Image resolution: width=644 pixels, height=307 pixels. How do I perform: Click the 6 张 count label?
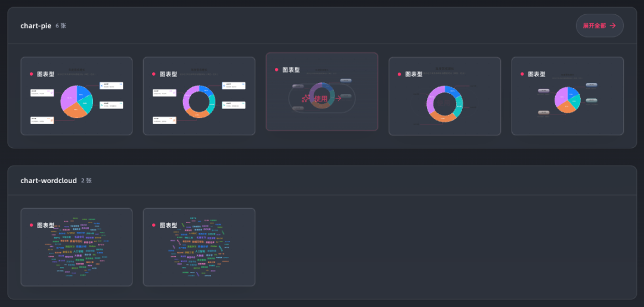(61, 26)
